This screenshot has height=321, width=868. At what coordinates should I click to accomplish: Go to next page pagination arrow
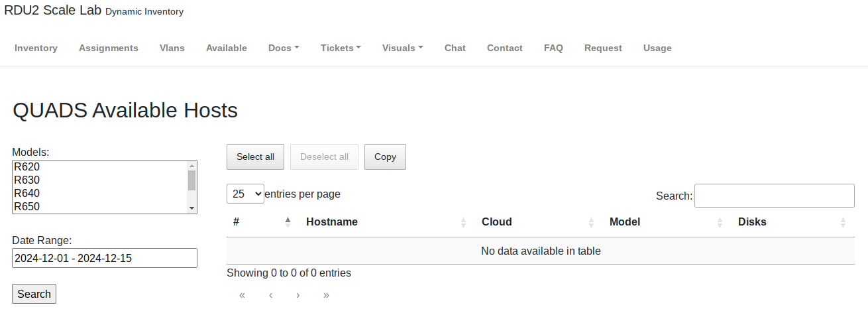point(298,295)
